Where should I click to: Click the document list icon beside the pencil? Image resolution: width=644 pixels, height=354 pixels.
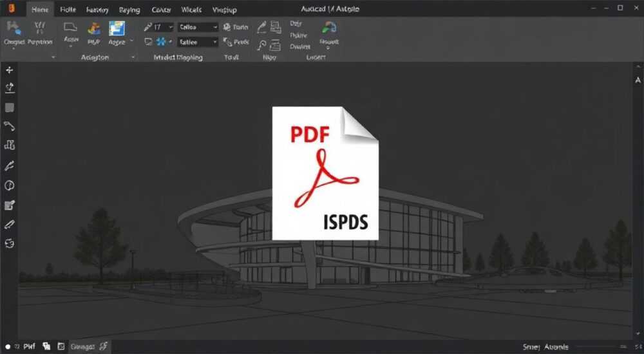pyautogui.click(x=276, y=27)
